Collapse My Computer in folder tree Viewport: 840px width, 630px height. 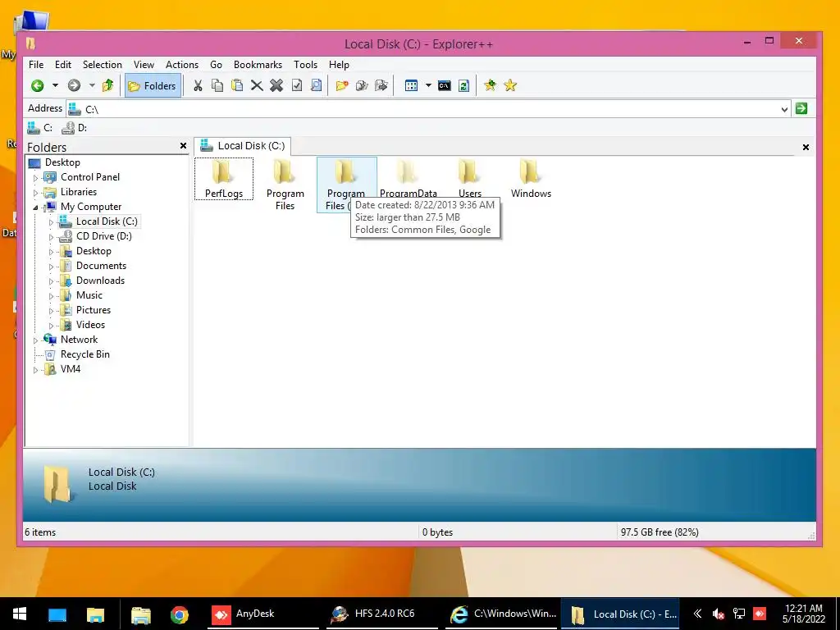(x=36, y=208)
